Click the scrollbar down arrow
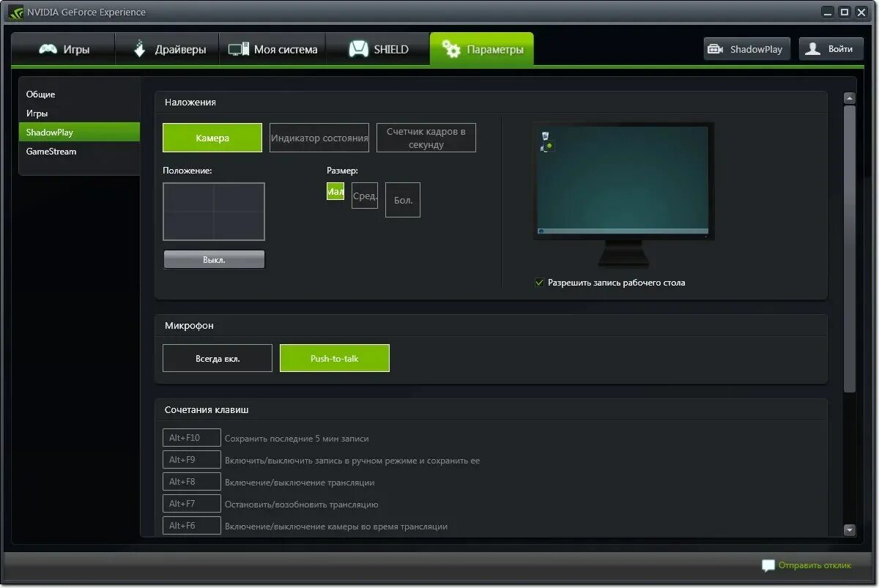 [850, 530]
